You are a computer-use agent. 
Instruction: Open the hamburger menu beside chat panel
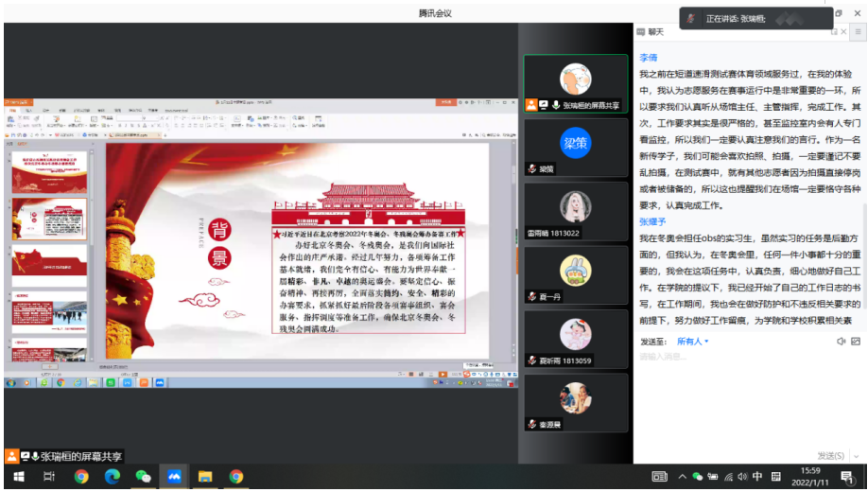point(858,32)
